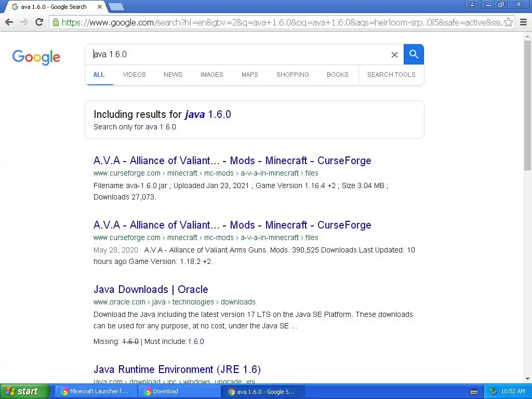Bookmark this page with star icon

pos(508,22)
